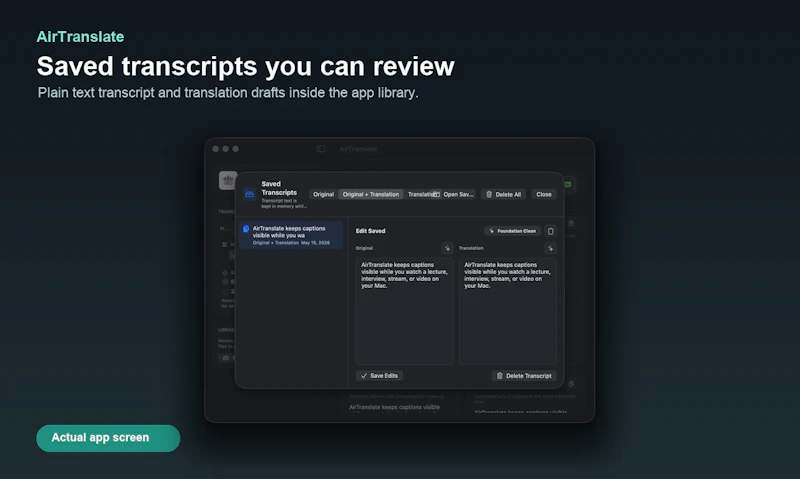Screen dimensions: 800x479
Task: Click the small Translation column label
Action: click(x=471, y=248)
